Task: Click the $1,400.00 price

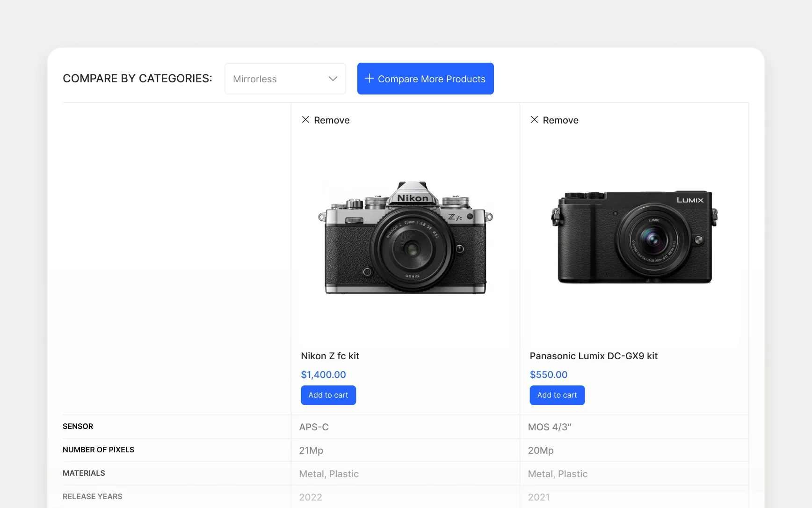Action: 323,375
